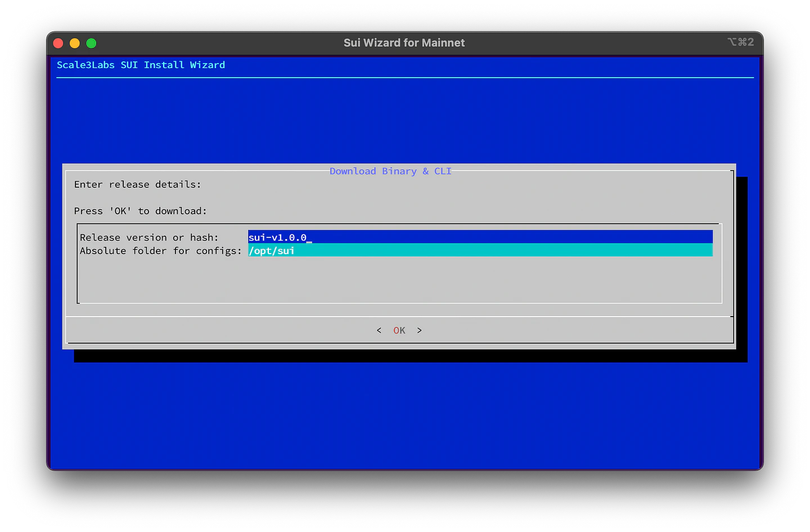This screenshot has height=532, width=810.
Task: Click the 'Scale3Labs SUI Install Wizard' header text
Action: coord(141,65)
